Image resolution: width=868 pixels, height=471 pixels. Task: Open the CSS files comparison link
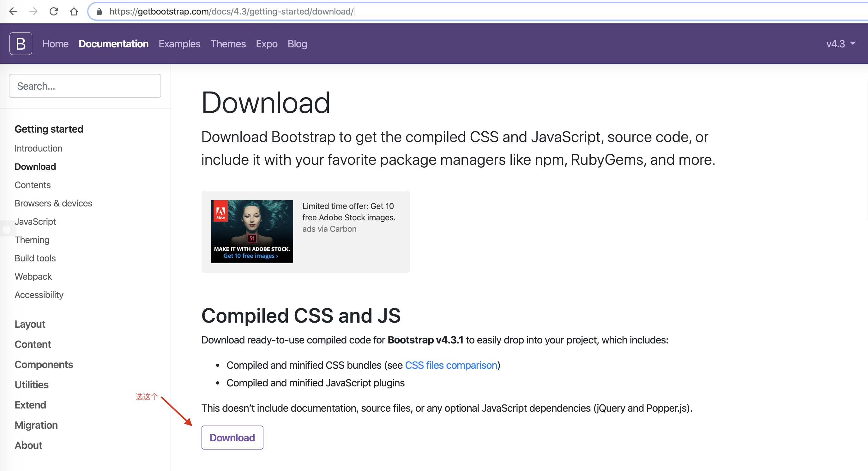pos(451,365)
